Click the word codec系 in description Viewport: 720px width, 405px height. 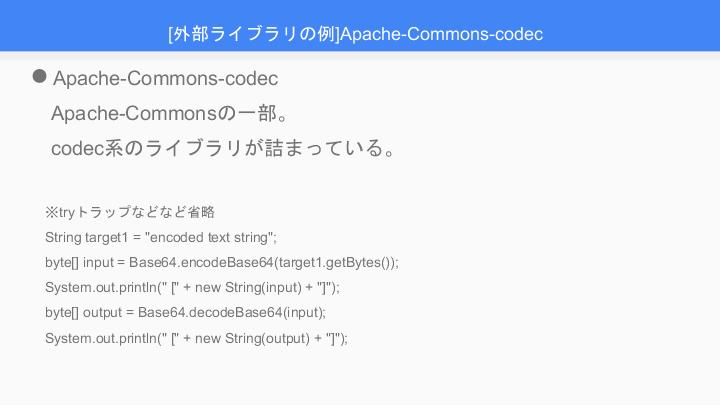pos(87,148)
